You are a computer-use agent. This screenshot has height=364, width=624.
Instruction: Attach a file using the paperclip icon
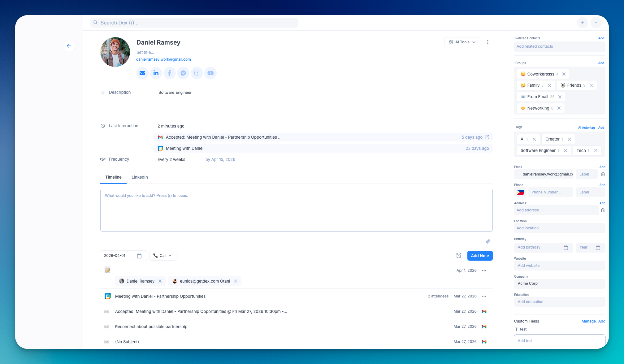[x=488, y=241]
